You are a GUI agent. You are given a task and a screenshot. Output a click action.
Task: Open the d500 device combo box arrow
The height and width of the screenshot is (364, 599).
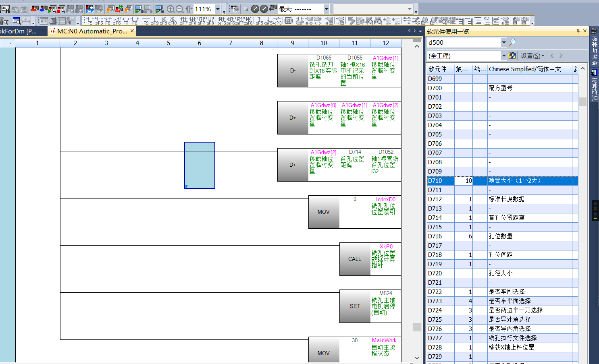[503, 42]
